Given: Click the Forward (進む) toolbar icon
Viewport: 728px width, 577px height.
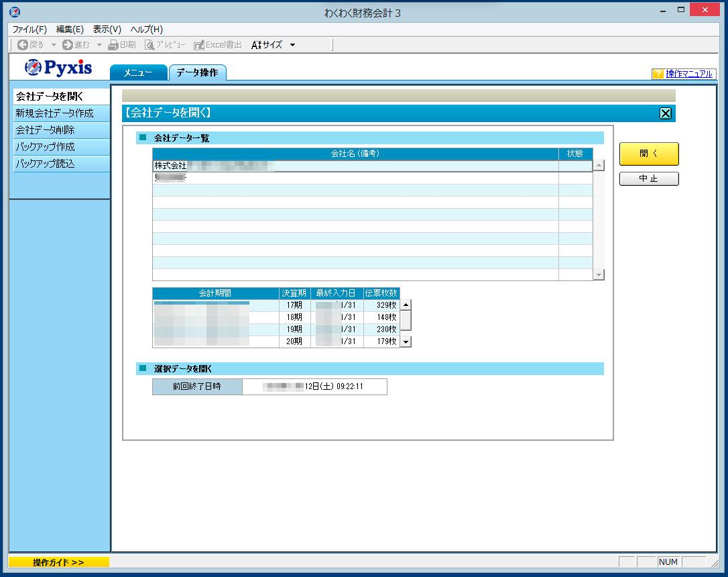Looking at the screenshot, I should [67, 44].
